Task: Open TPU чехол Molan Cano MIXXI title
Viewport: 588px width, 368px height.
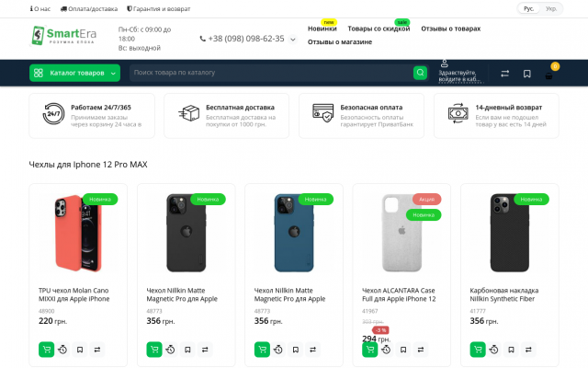Action: click(x=74, y=294)
